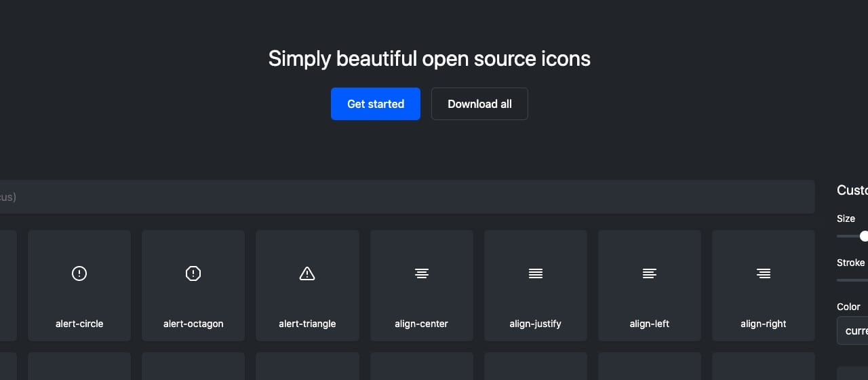Click the "align-center" name label

click(422, 324)
